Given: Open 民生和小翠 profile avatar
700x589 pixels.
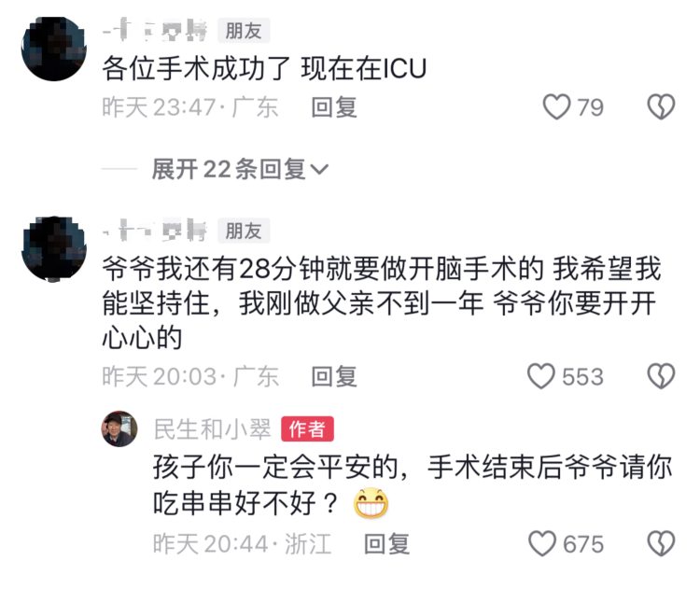Looking at the screenshot, I should click(119, 428).
